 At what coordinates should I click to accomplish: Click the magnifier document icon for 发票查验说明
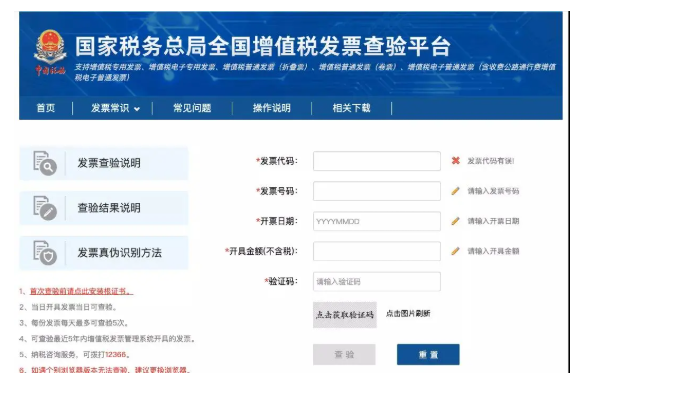pos(45,163)
